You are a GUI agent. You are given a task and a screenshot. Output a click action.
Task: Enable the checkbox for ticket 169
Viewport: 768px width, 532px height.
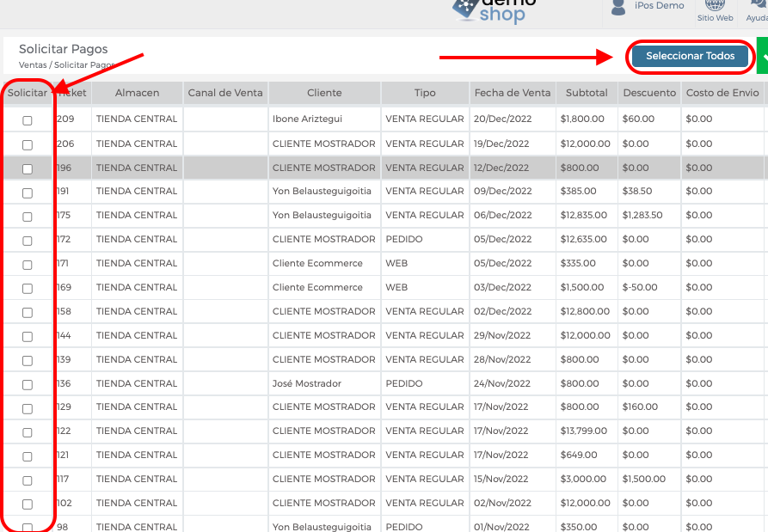pos(28,289)
